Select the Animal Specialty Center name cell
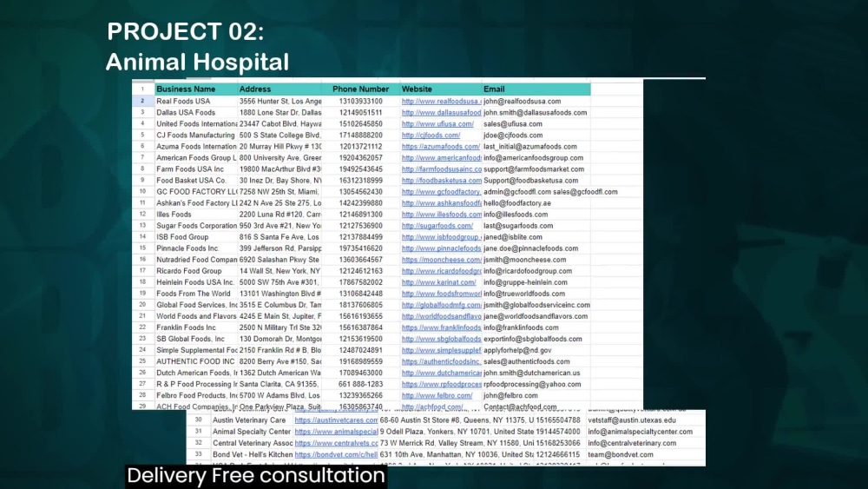 click(x=252, y=432)
